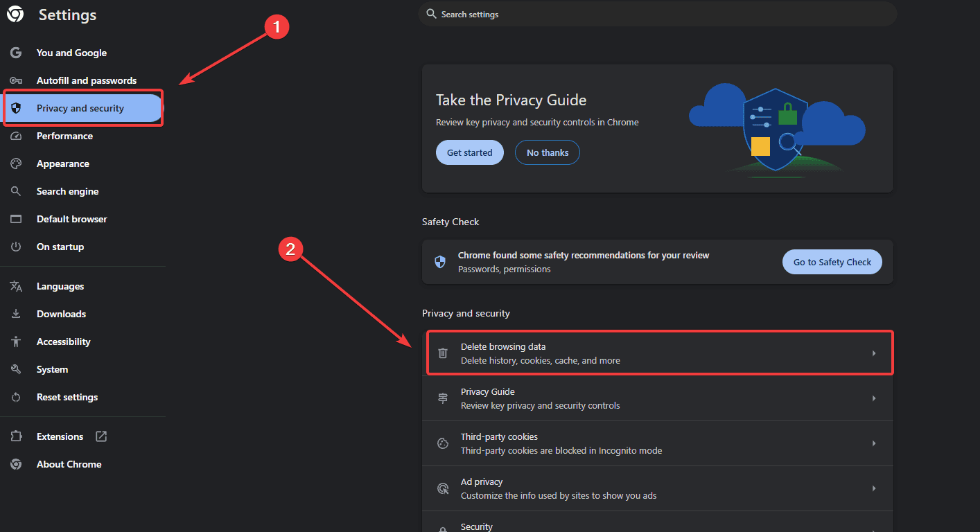Click the Appearance palette icon

(x=16, y=163)
